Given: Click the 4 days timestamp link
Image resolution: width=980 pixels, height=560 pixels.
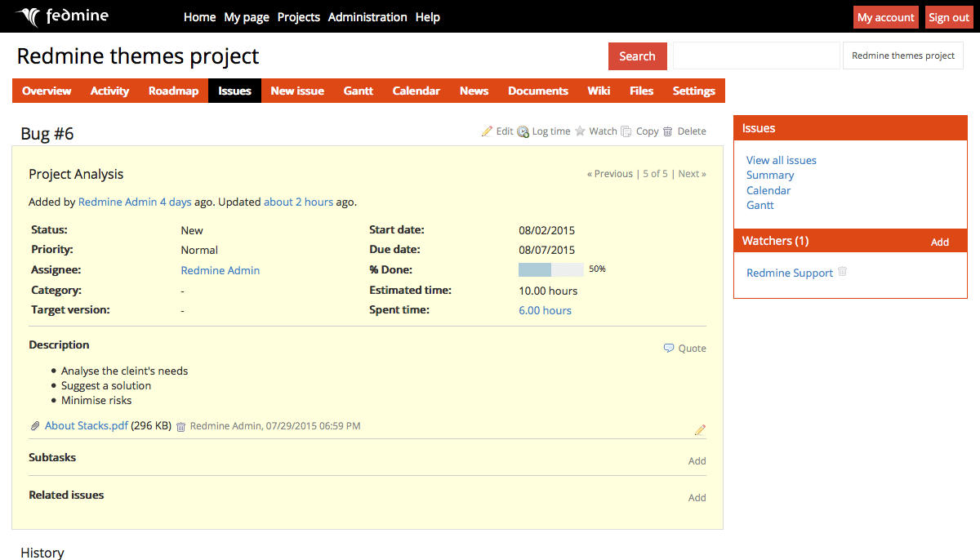Looking at the screenshot, I should click(x=176, y=202).
